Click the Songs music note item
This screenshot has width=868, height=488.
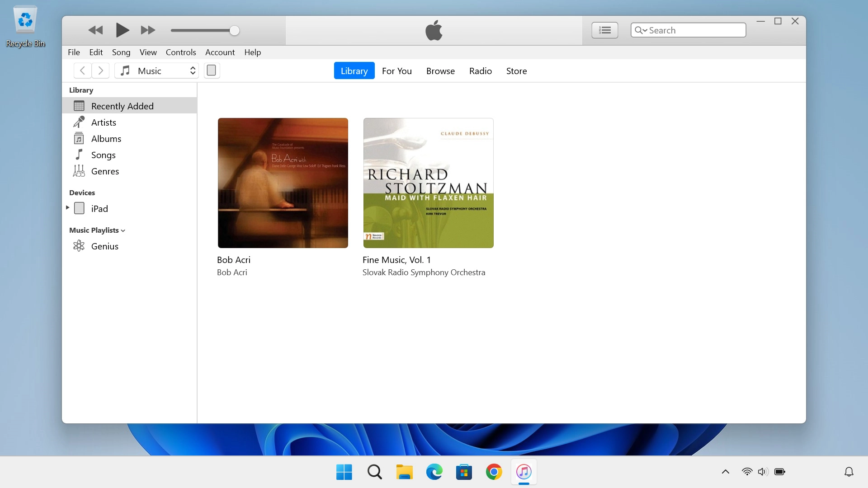[x=79, y=155]
